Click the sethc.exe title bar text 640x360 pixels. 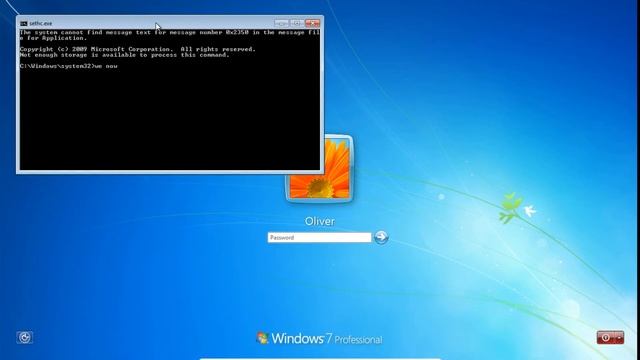[x=41, y=24]
